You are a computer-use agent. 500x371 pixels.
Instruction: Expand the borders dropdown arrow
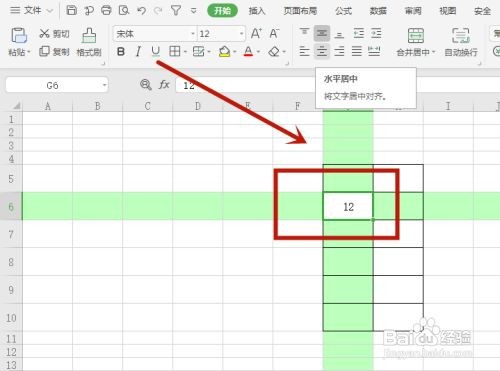point(185,52)
